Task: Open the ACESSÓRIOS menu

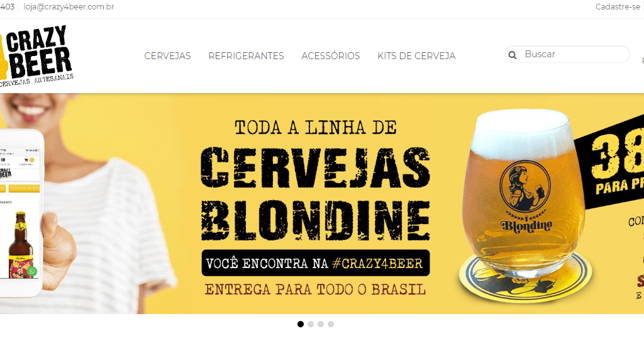Action: (331, 56)
